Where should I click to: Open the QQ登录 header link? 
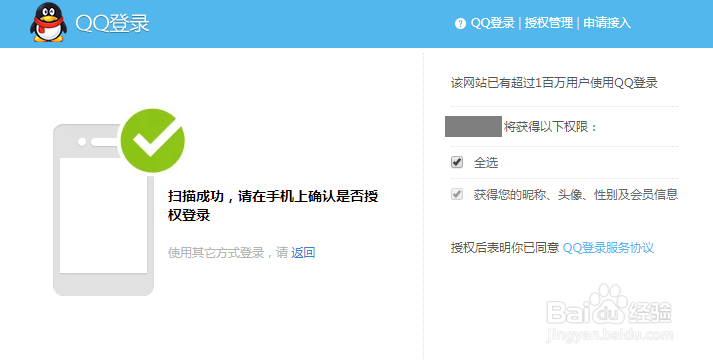point(492,23)
